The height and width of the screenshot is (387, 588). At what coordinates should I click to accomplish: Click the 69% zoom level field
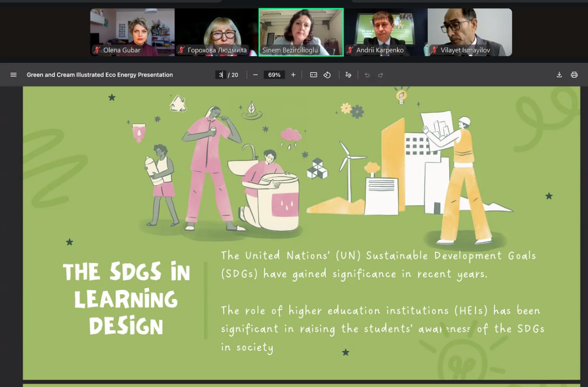click(274, 75)
